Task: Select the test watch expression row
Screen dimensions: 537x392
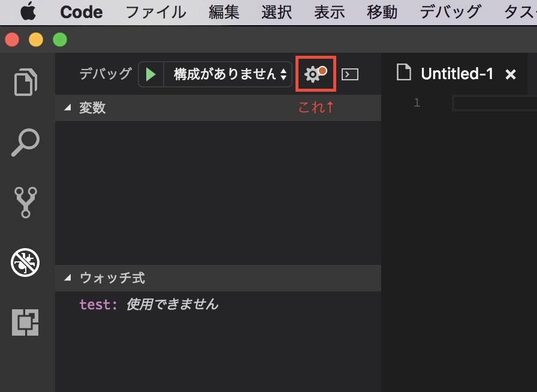Action: pos(218,304)
